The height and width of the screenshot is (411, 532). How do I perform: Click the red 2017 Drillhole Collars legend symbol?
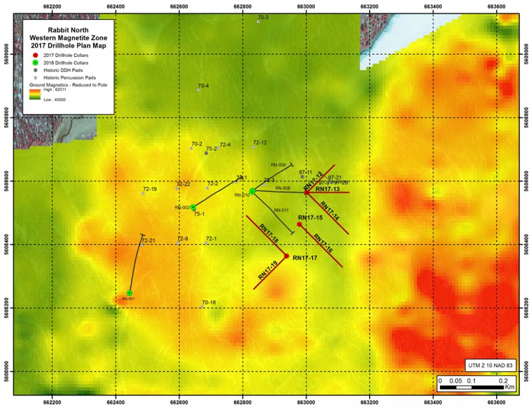coord(35,55)
